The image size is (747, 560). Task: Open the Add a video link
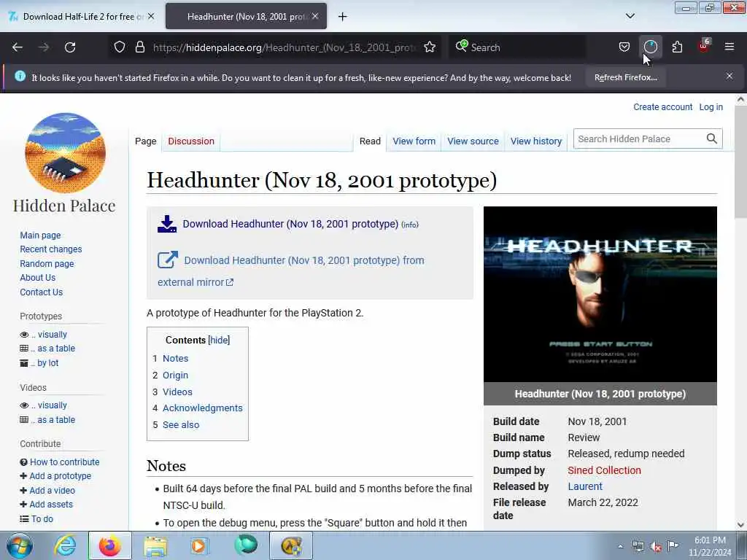[x=52, y=490]
